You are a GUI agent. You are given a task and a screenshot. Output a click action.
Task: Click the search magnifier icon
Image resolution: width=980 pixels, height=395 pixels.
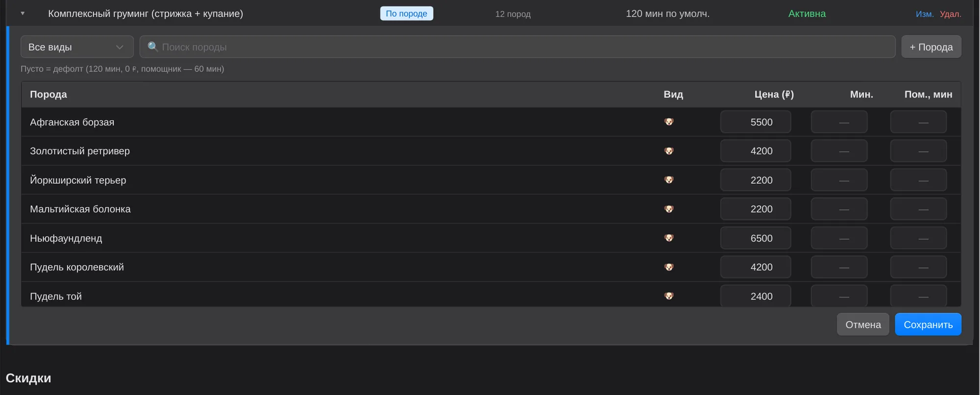(153, 47)
